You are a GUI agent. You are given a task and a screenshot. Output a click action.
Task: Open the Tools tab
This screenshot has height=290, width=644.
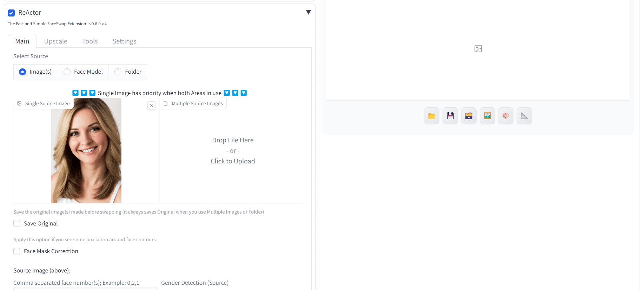[90, 41]
